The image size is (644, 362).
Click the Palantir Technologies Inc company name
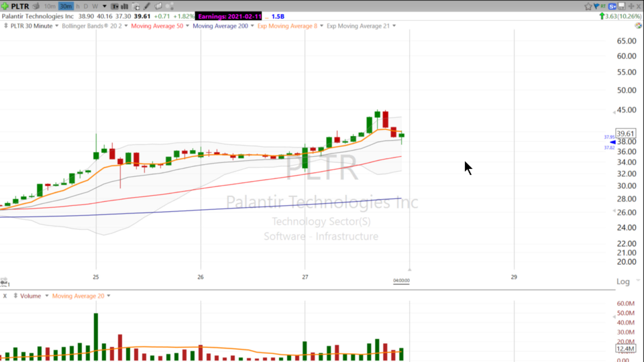[38, 16]
